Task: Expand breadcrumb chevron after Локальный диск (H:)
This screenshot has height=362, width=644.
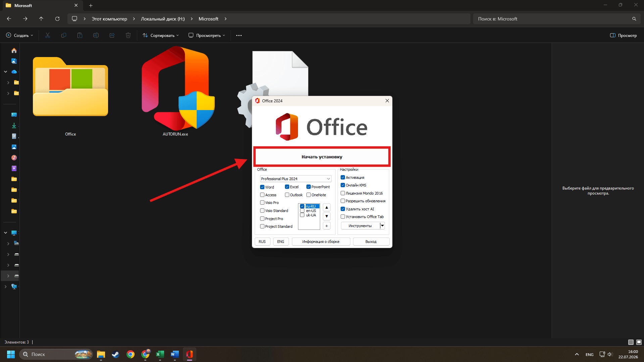Action: [x=192, y=19]
